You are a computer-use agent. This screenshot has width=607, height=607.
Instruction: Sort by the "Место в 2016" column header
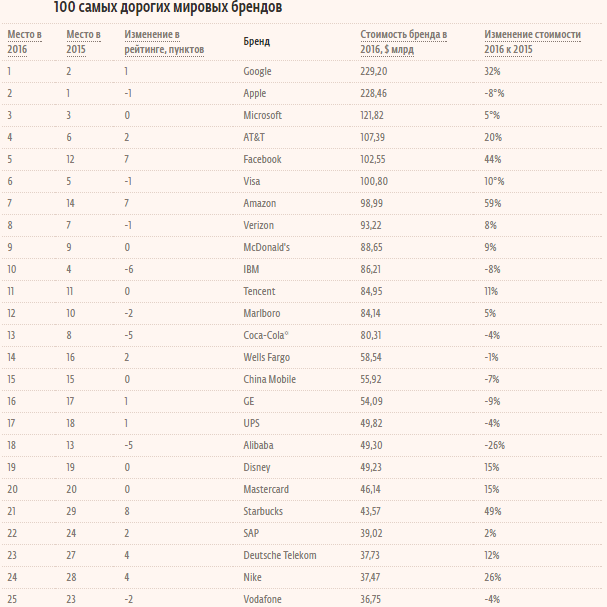24,41
